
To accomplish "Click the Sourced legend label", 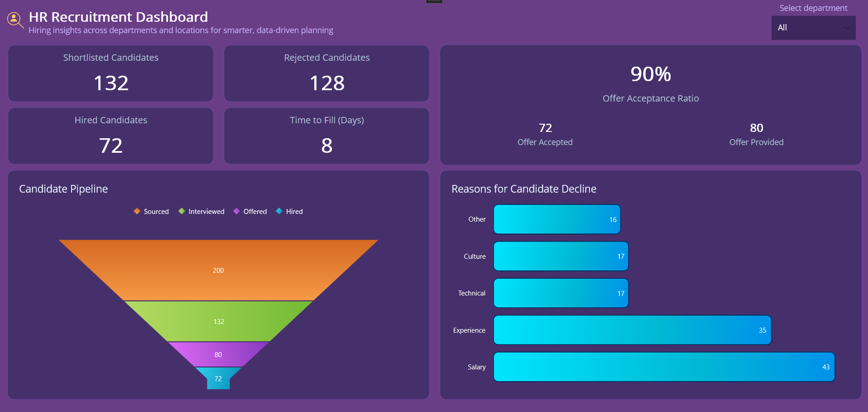I will 156,212.
